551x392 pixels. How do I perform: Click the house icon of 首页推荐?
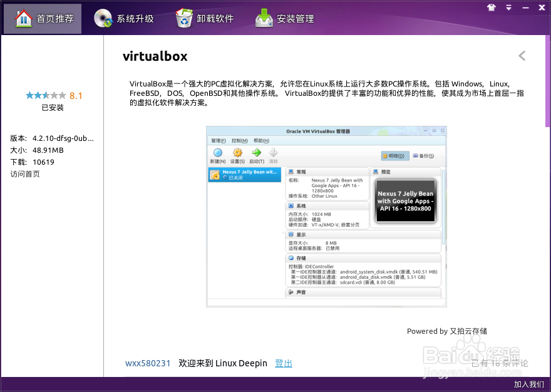(24, 18)
